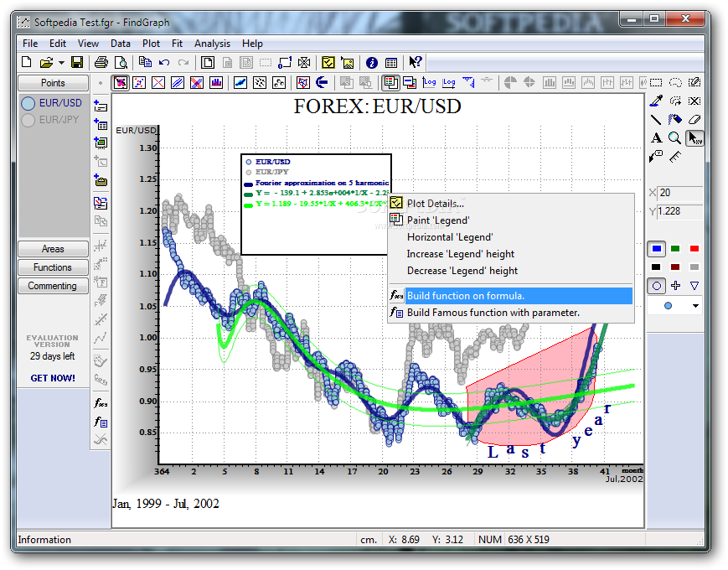Screen dimensions: 728x570
Task: Select the rectangular selection tool
Action: click(x=656, y=83)
